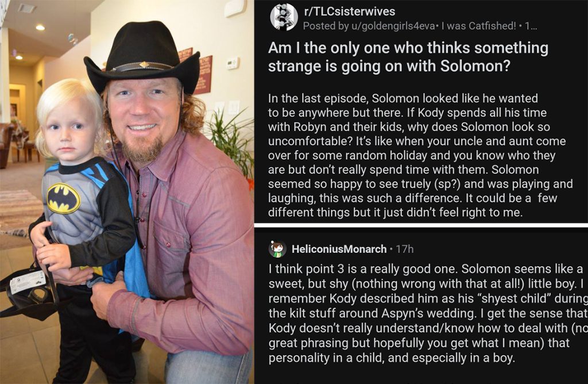Click the "Posted by" label text
The width and height of the screenshot is (588, 384).
322,26
